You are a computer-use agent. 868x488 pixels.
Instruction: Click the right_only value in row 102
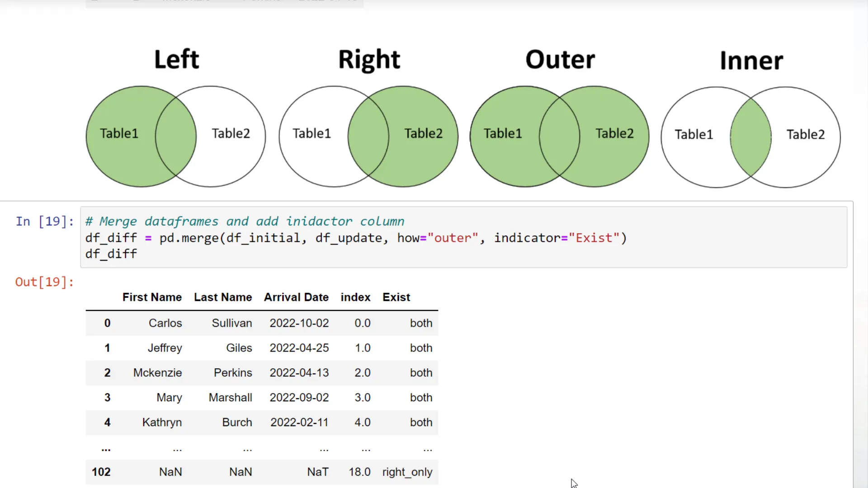tap(407, 472)
